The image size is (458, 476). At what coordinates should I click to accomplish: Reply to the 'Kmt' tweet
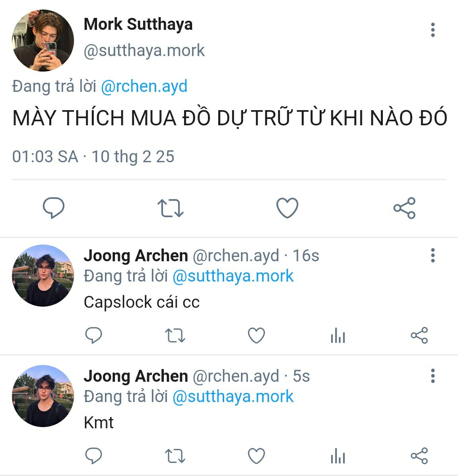(x=94, y=456)
